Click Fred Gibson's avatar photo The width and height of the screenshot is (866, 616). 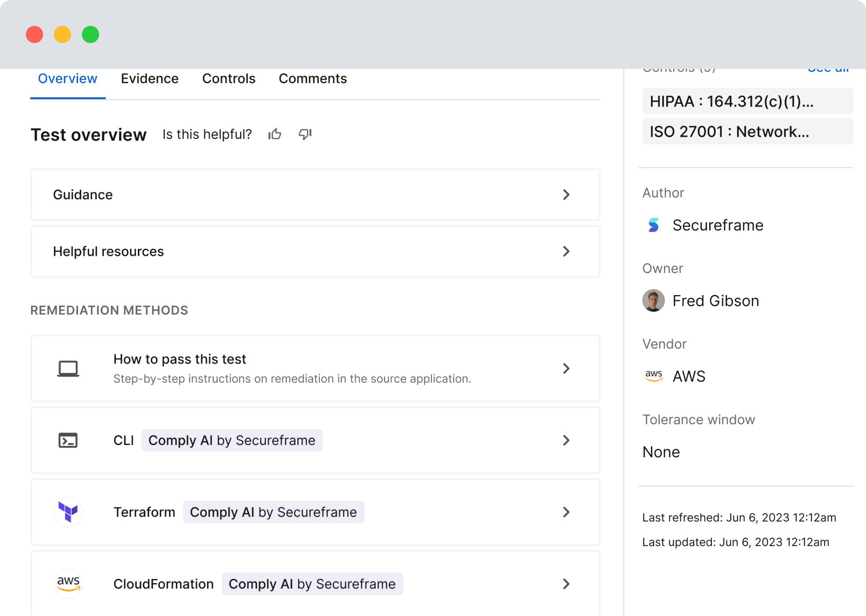pos(653,300)
